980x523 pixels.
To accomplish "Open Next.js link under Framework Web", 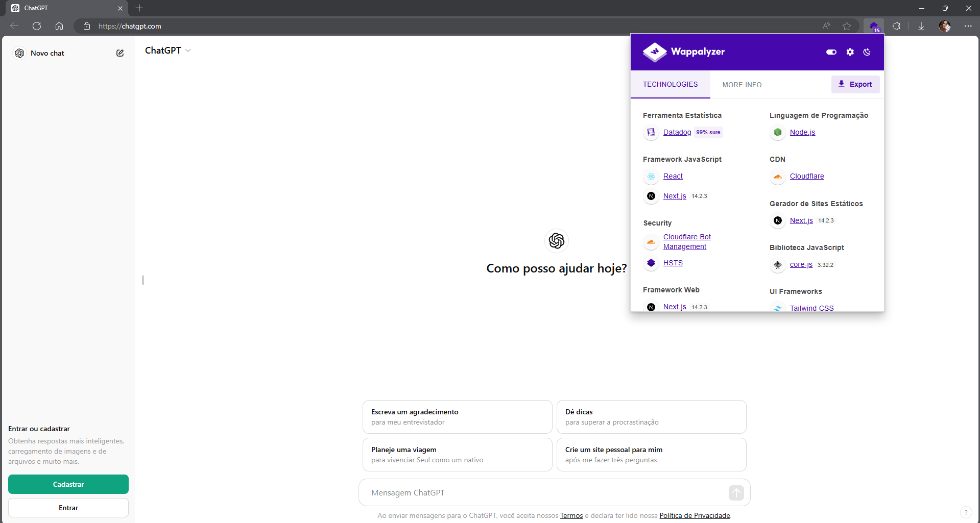I will pyautogui.click(x=675, y=307).
